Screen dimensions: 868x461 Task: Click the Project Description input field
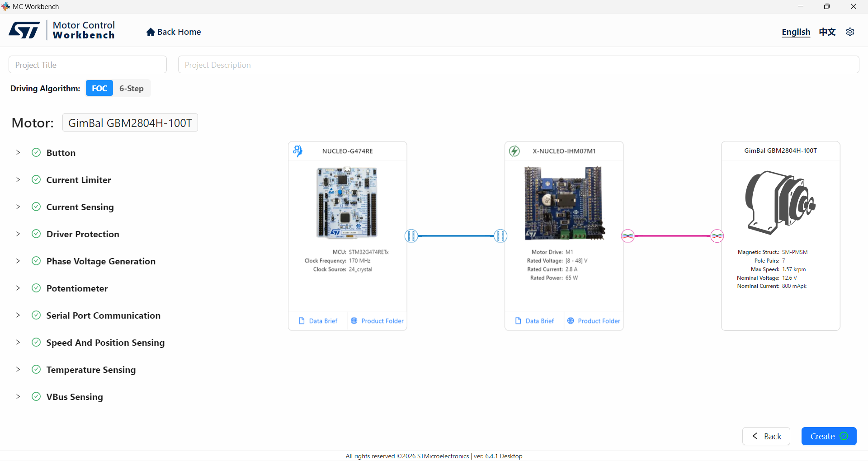coord(519,65)
